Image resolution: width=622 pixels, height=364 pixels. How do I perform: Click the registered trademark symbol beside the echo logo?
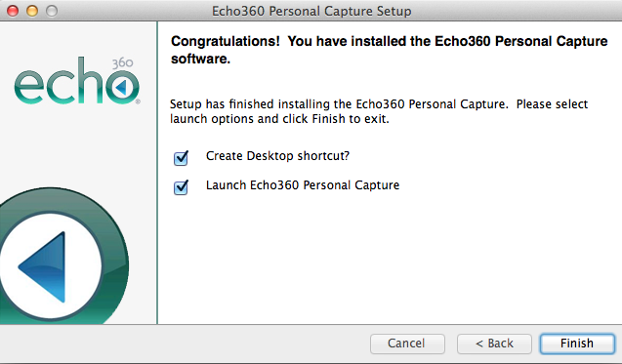pyautogui.click(x=138, y=101)
